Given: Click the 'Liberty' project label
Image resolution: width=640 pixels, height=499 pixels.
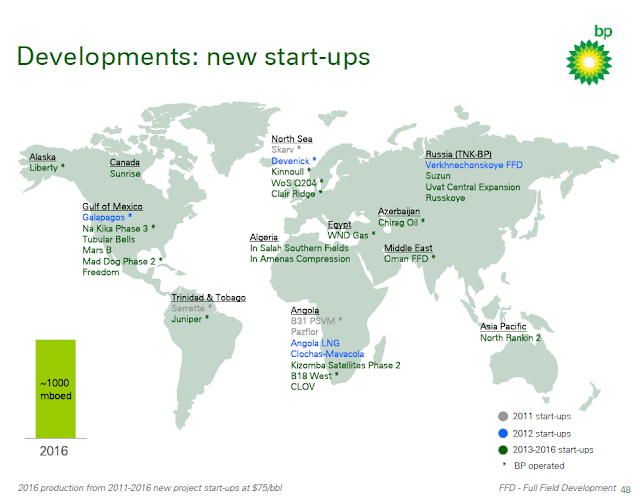Looking at the screenshot, I should (x=44, y=168).
